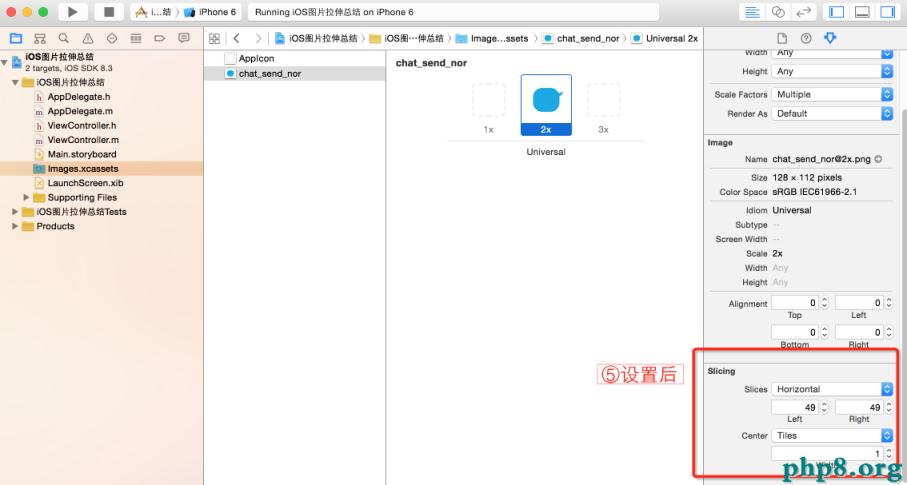Image resolution: width=907 pixels, height=485 pixels.
Task: Open the Breakpoint navigator icon
Action: [x=160, y=39]
